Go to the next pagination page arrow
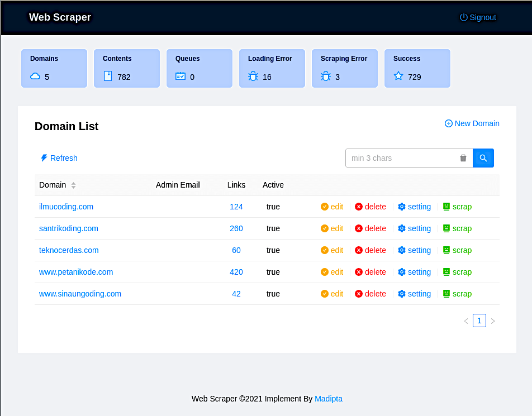This screenshot has width=532, height=416. coord(493,321)
